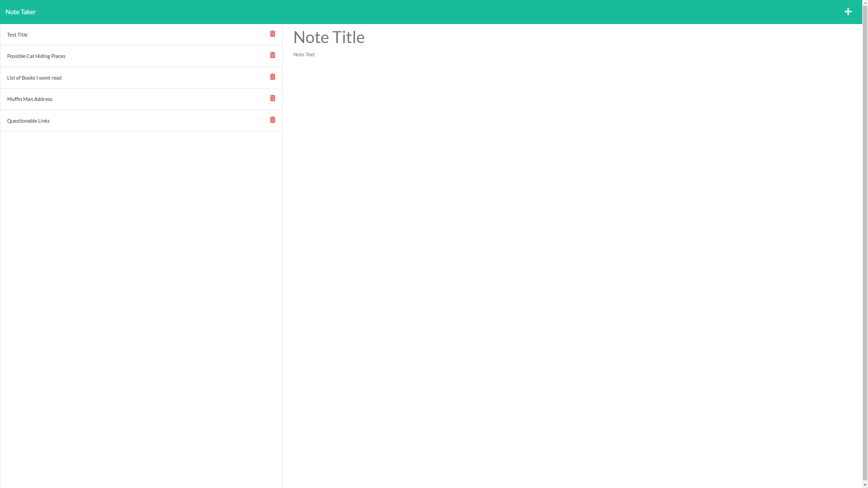The height and width of the screenshot is (488, 868).
Task: Click the scrollbar up arrow
Action: tap(865, 3)
